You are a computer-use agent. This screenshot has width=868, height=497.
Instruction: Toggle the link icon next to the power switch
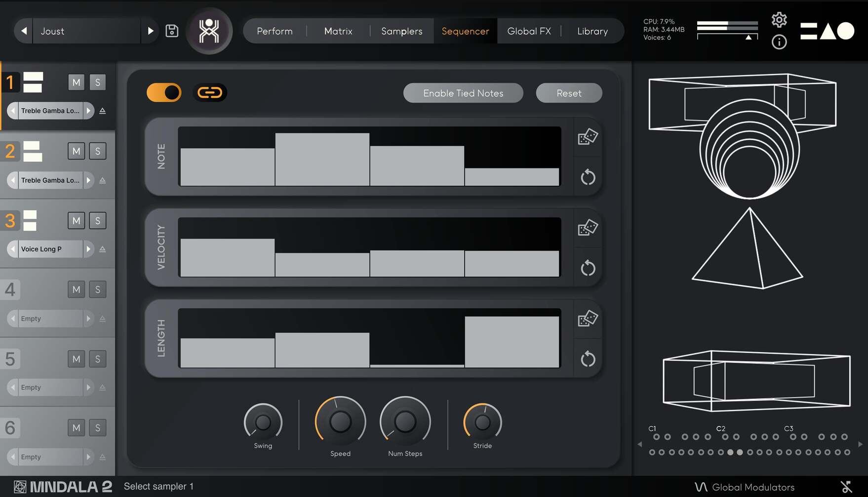pyautogui.click(x=210, y=92)
